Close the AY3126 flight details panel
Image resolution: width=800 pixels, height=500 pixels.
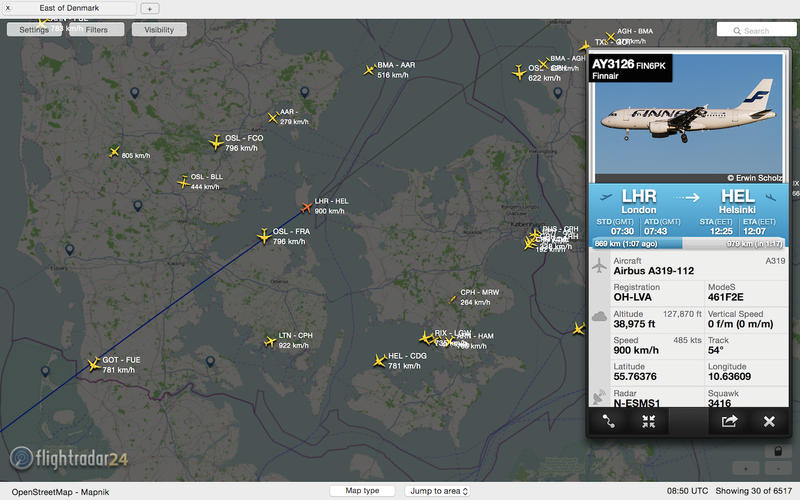(769, 421)
